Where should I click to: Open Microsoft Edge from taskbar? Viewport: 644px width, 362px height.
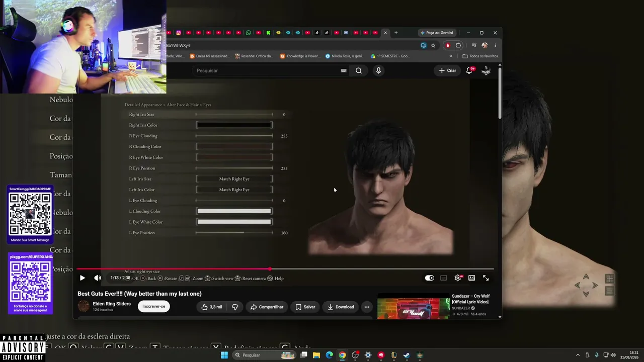coord(329,355)
